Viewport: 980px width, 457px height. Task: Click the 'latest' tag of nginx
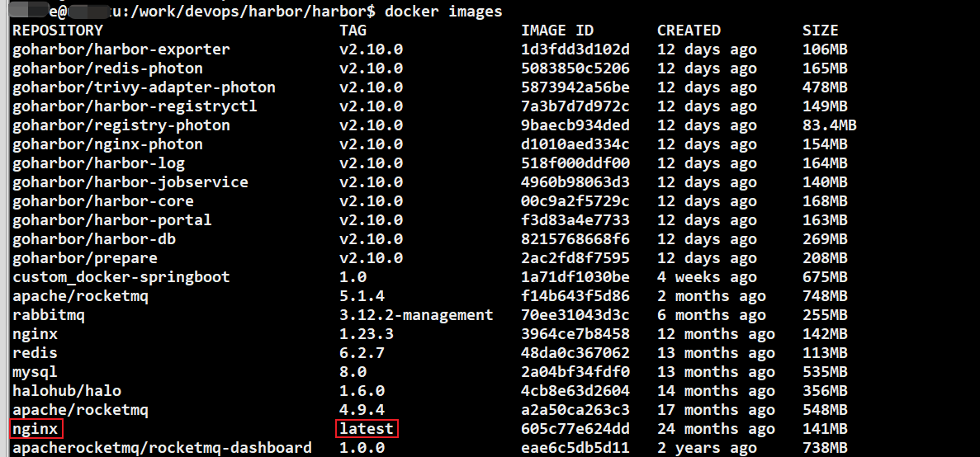pyautogui.click(x=367, y=430)
